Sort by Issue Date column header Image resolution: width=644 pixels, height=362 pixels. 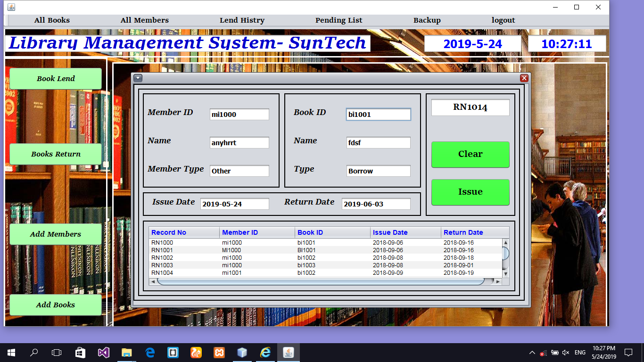pyautogui.click(x=406, y=232)
